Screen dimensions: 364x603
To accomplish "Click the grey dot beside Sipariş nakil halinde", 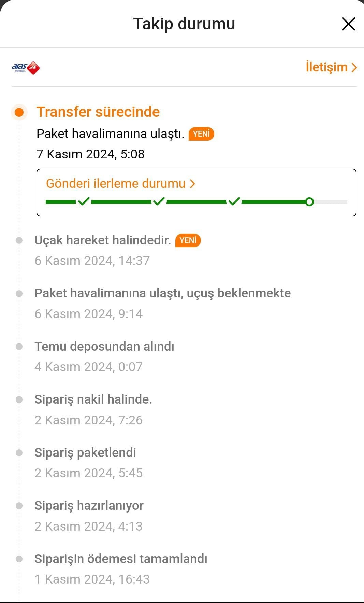I will coord(19,399).
